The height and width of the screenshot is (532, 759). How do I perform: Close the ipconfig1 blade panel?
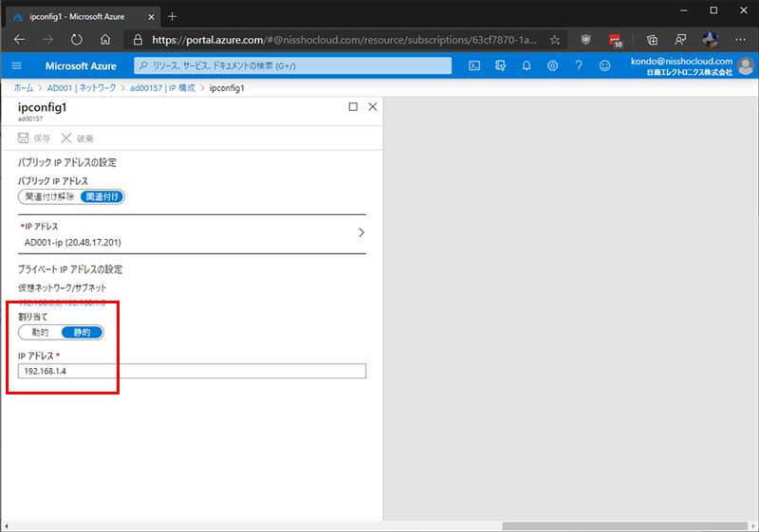coord(372,107)
